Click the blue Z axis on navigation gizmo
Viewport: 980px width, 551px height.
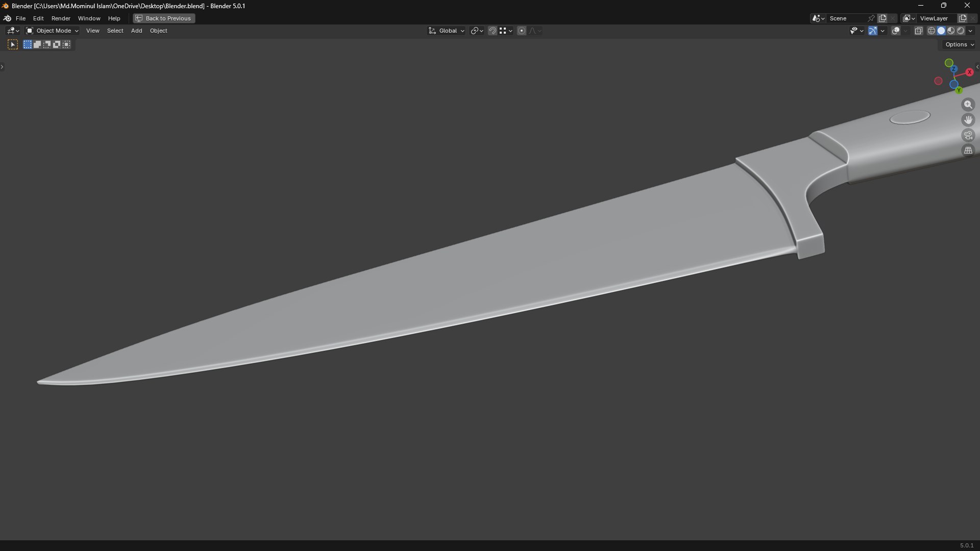tap(953, 69)
